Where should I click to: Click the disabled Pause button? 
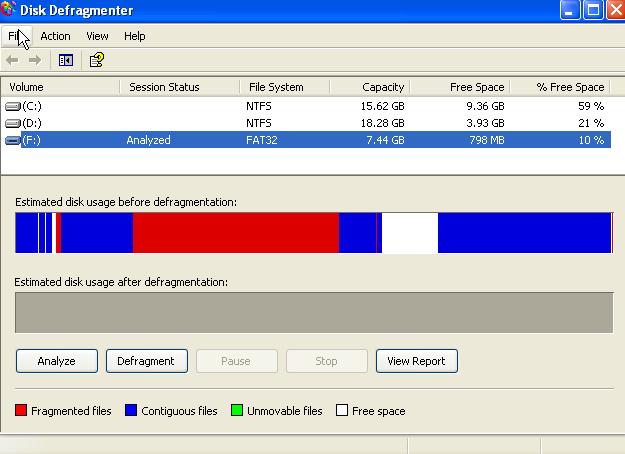click(237, 361)
